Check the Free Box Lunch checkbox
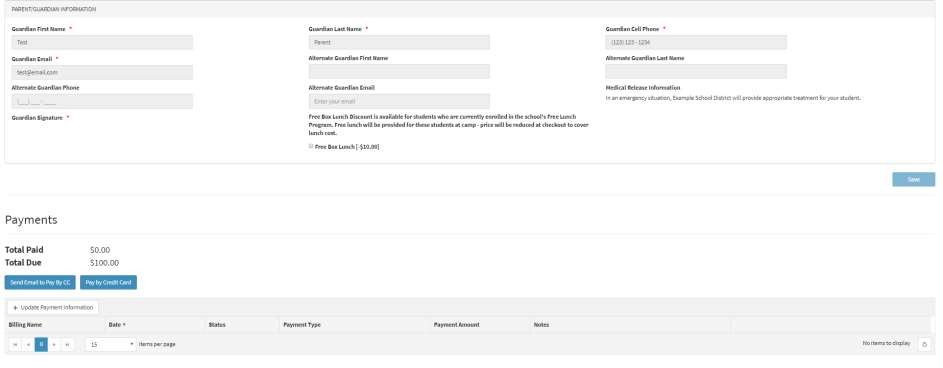The image size is (943, 368). 311,146
